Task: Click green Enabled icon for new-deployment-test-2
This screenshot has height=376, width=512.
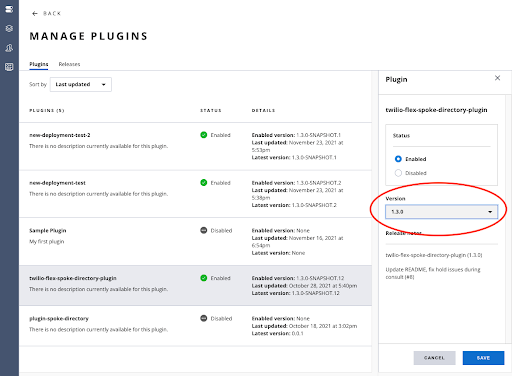Action: pyautogui.click(x=203, y=135)
